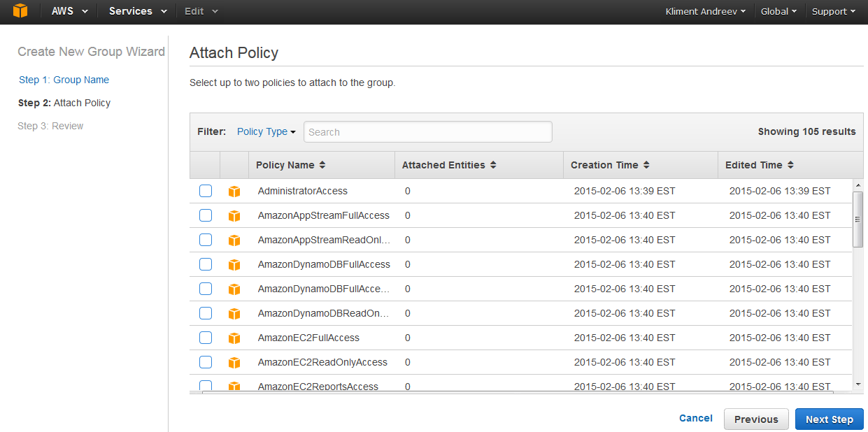868x432 pixels.
Task: Open the Global region dropdown
Action: 778,11
